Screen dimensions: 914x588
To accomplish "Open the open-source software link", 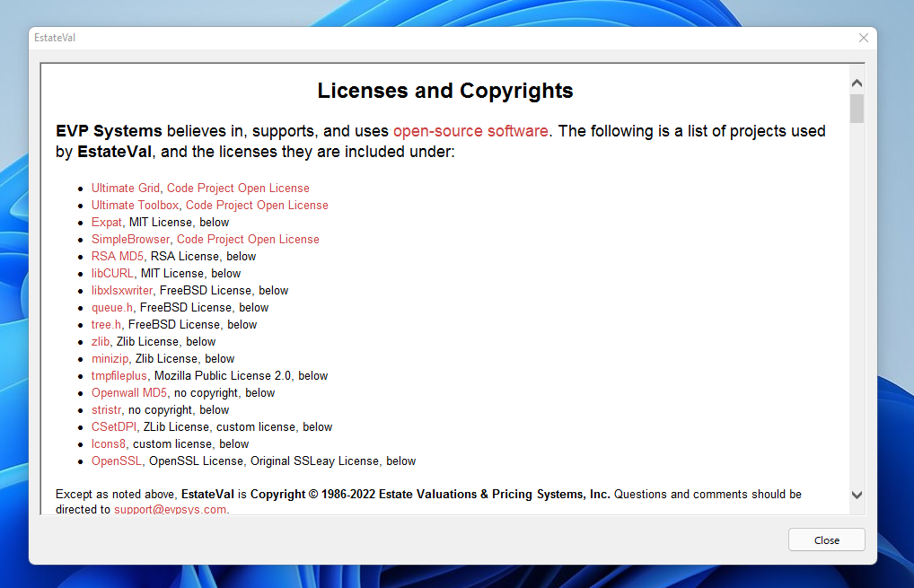I will pyautogui.click(x=470, y=131).
